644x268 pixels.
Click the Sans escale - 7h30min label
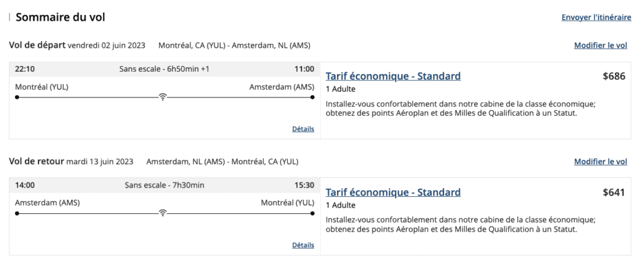[164, 185]
